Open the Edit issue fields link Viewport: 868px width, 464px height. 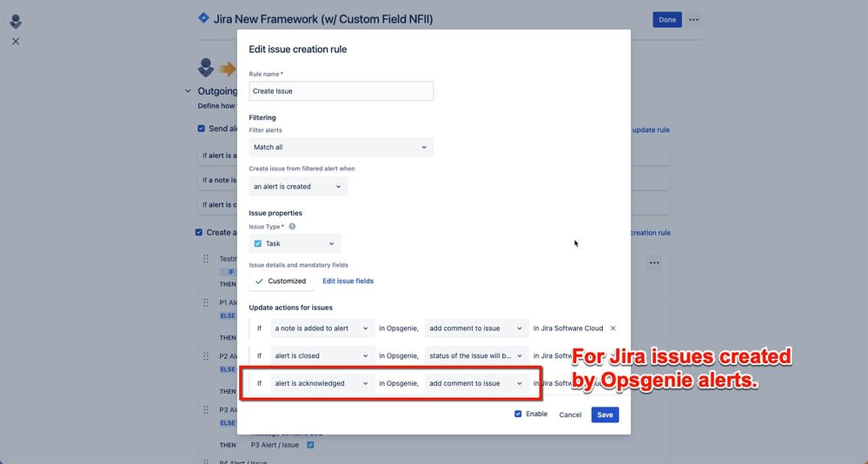click(x=348, y=282)
